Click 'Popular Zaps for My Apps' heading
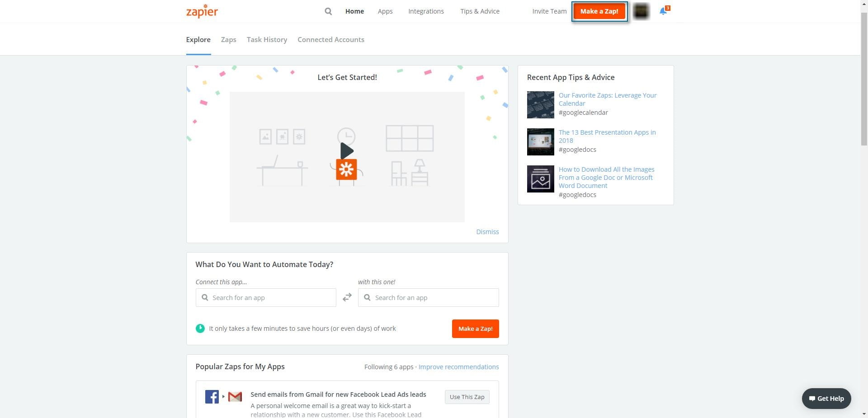This screenshot has width=868, height=418. pos(240,366)
